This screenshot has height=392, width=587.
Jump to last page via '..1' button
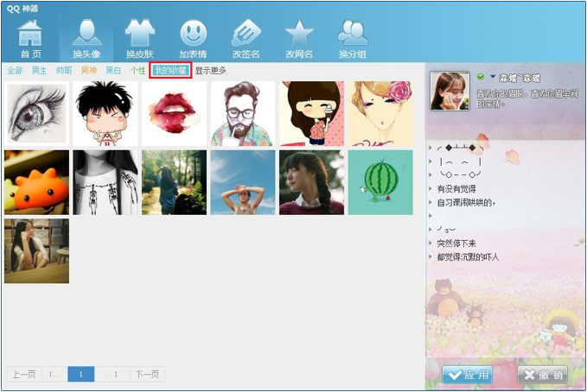112,374
